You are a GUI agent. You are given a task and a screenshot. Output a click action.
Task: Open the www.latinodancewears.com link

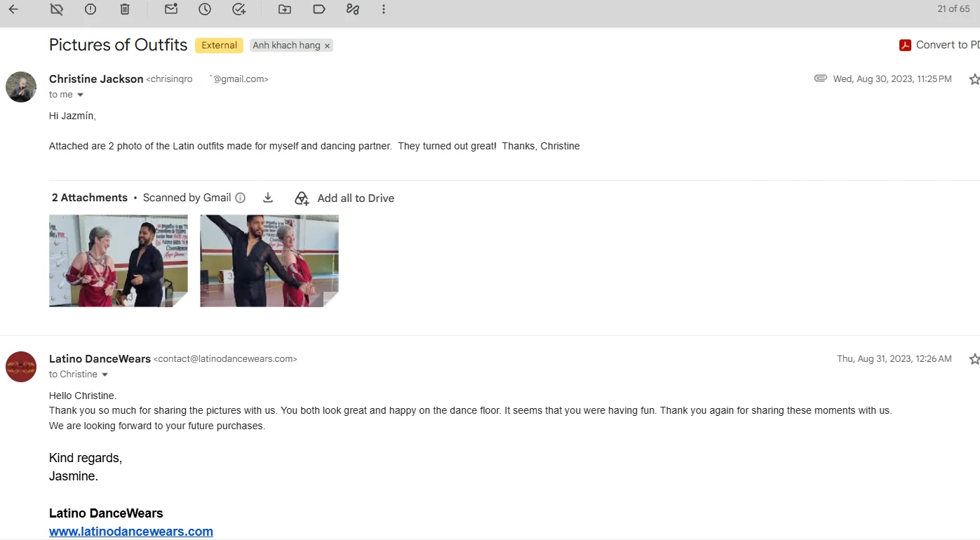coord(131,532)
